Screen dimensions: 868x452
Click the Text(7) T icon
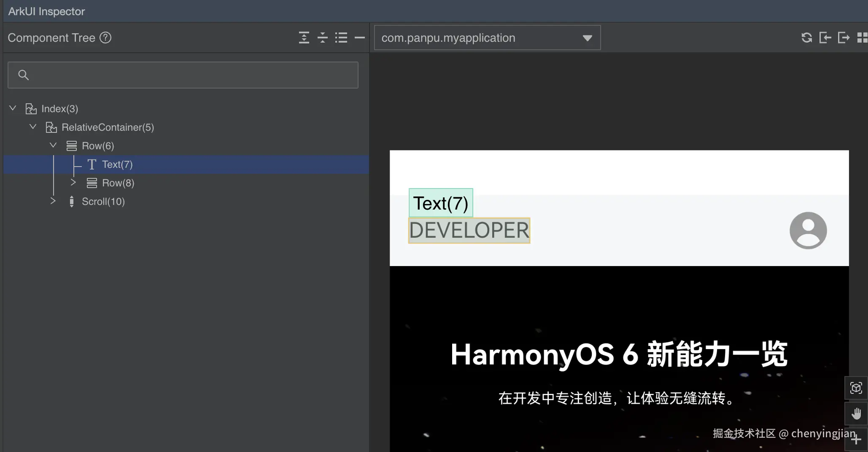tap(92, 164)
